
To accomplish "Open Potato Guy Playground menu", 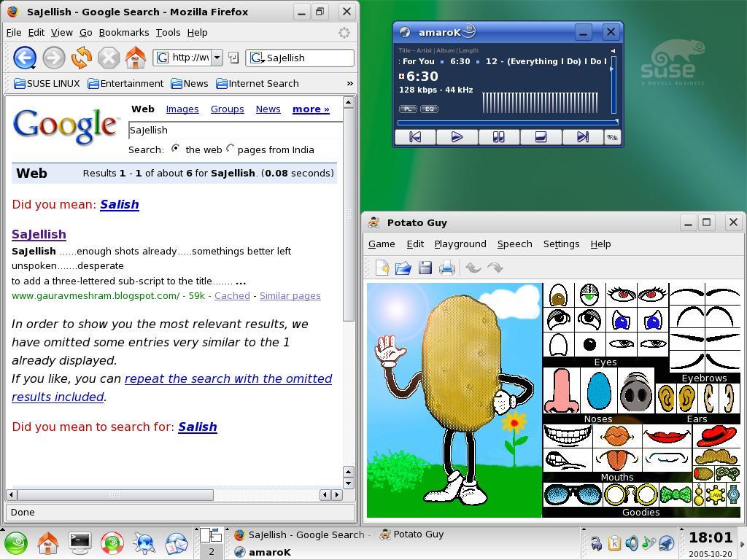I will point(460,244).
